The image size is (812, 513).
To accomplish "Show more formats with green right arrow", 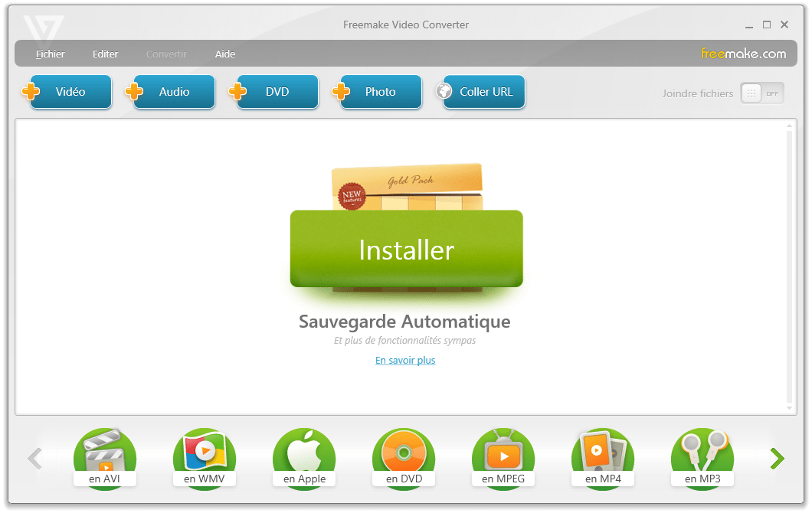I will (x=778, y=459).
